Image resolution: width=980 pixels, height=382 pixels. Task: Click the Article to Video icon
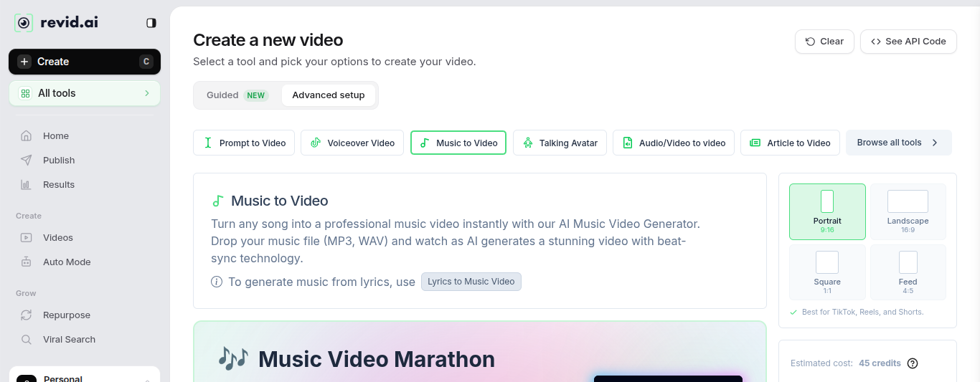coord(755,143)
